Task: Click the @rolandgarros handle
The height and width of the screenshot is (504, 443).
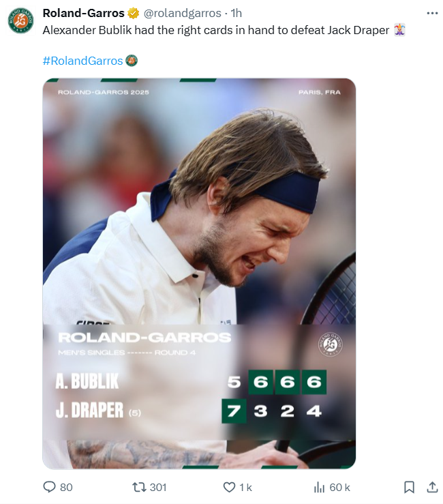Action: 182,13
